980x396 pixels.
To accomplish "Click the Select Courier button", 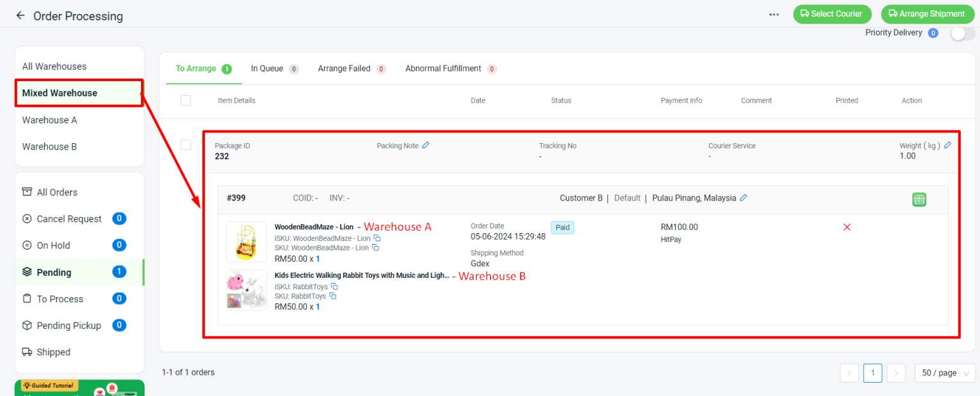I will point(832,13).
